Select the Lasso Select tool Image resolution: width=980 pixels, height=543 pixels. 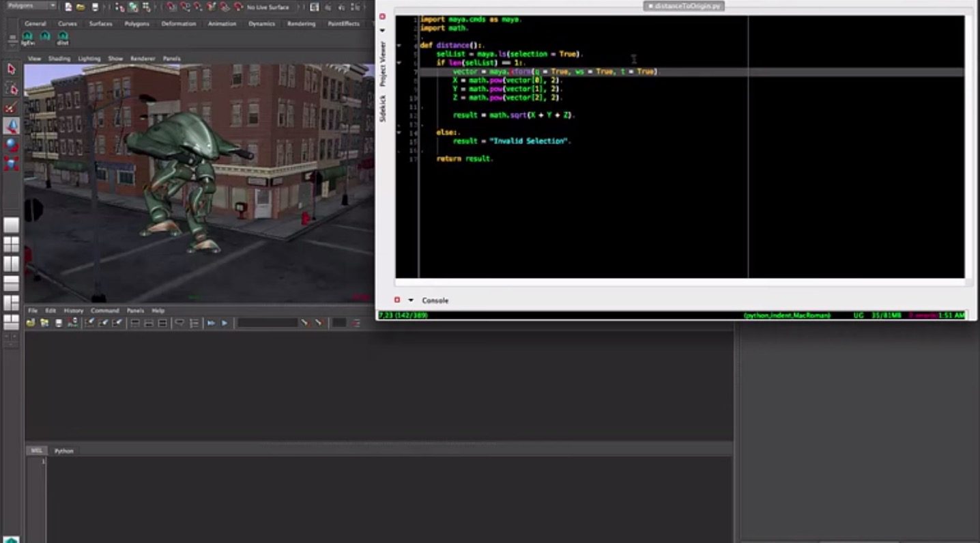(11, 89)
